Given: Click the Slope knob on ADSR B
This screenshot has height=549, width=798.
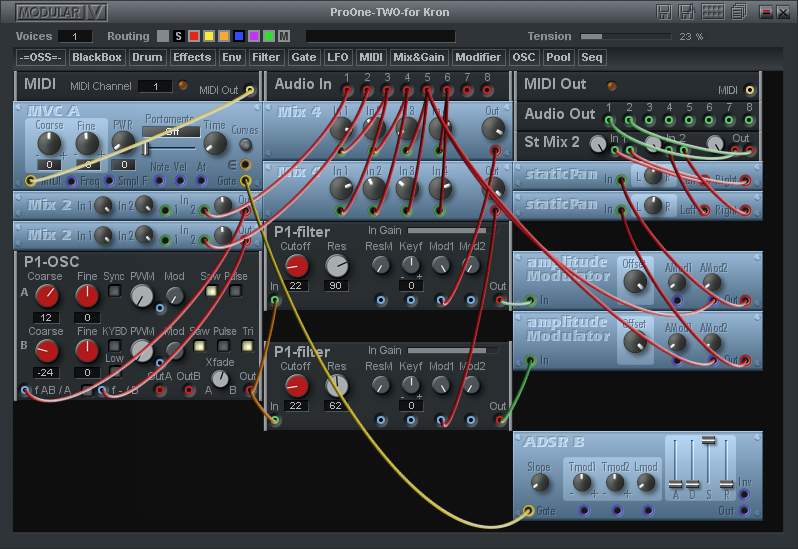Looking at the screenshot, I should pos(540,482).
